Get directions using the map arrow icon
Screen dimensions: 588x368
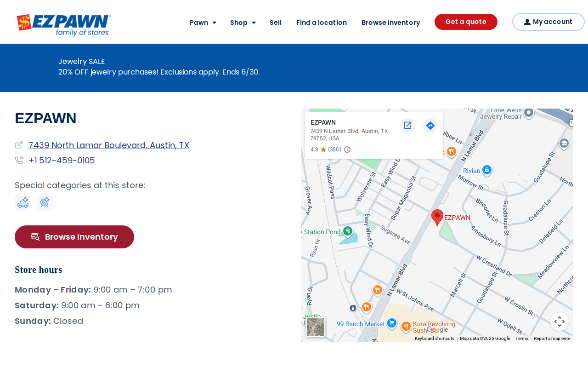[x=430, y=125]
